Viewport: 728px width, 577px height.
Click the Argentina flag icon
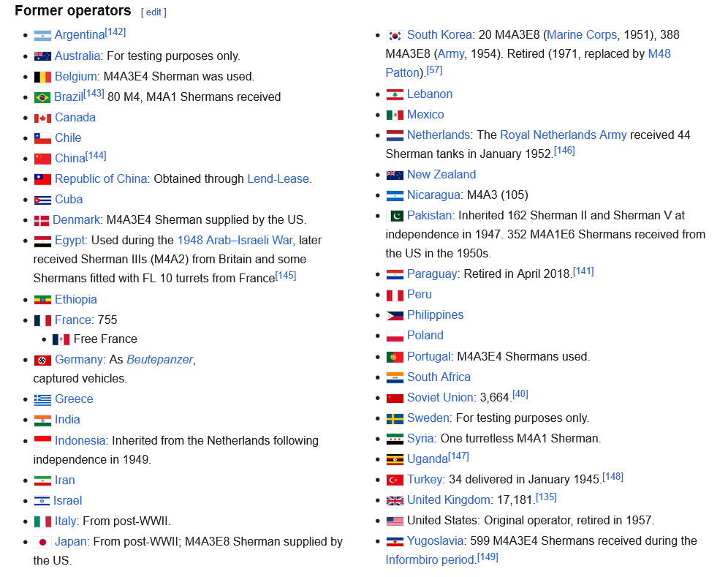point(42,36)
